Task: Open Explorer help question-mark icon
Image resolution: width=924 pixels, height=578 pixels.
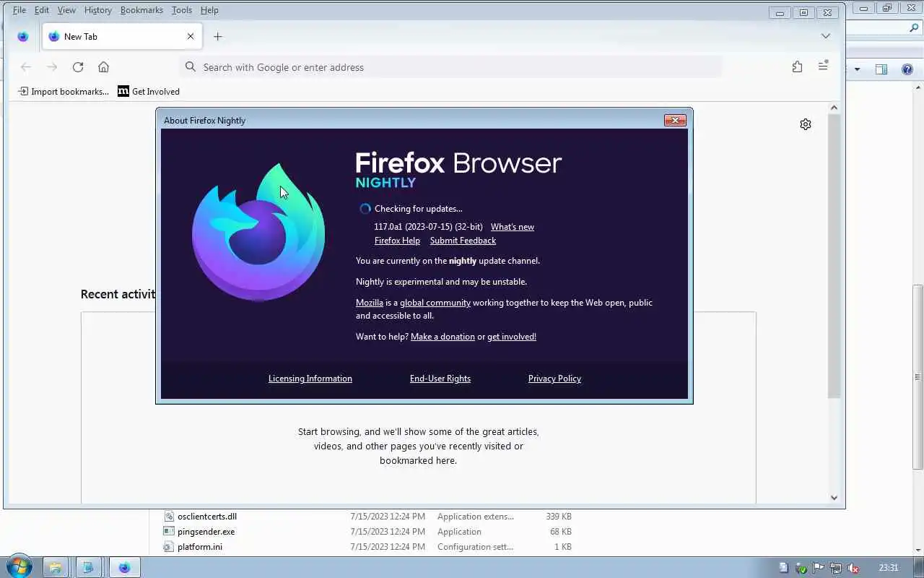Action: [x=907, y=69]
